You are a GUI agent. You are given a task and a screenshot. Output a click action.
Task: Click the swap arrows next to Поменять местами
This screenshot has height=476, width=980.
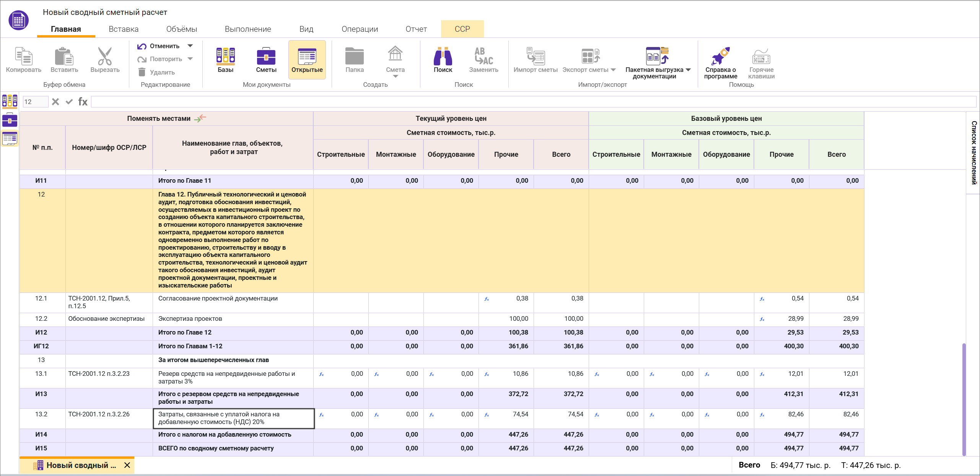[200, 119]
